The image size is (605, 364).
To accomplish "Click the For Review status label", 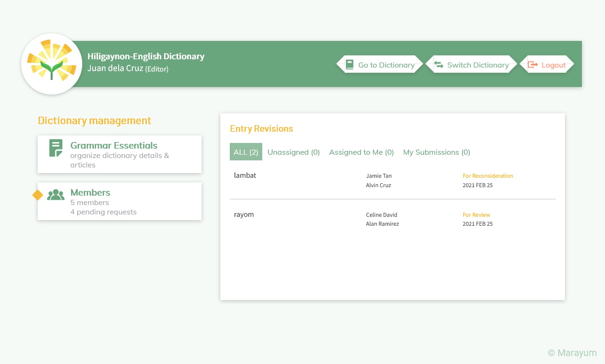I will pyautogui.click(x=476, y=215).
